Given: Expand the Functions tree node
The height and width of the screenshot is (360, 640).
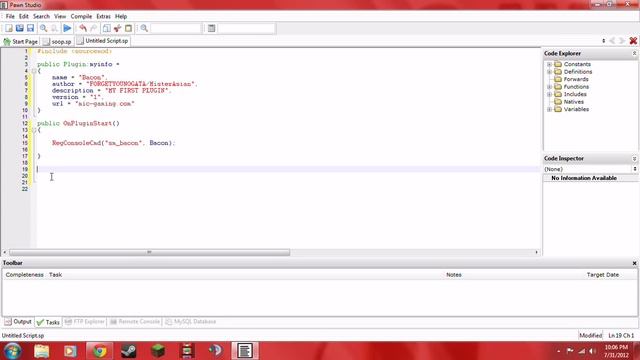Looking at the screenshot, I should pyautogui.click(x=549, y=87).
